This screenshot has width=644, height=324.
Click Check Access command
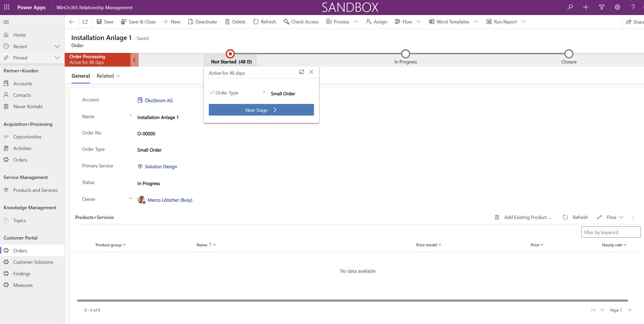[301, 22]
